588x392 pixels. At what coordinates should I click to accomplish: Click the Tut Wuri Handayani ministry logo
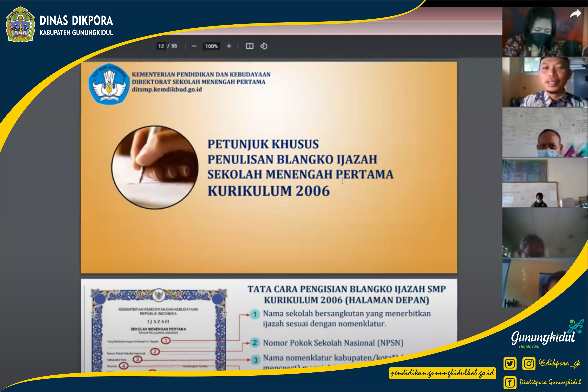coord(109,83)
